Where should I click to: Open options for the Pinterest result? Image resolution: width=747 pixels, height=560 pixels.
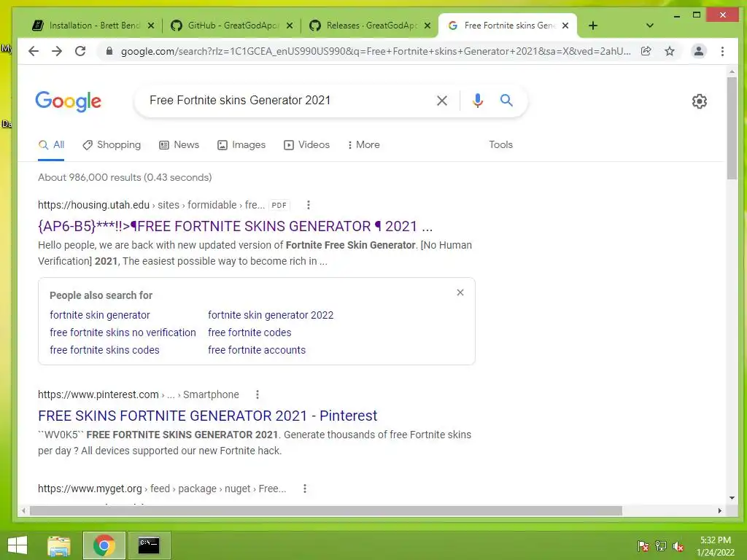click(258, 394)
